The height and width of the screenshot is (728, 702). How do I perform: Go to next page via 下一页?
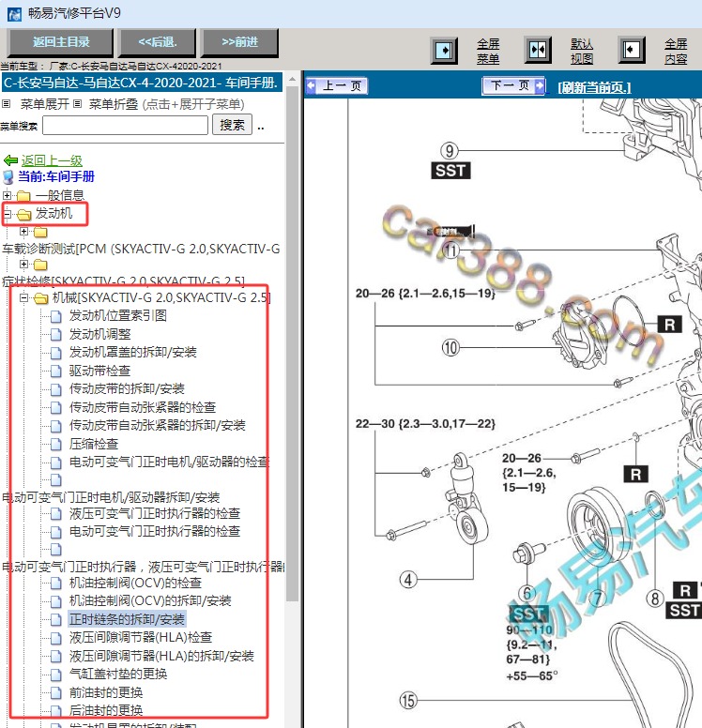(x=514, y=85)
